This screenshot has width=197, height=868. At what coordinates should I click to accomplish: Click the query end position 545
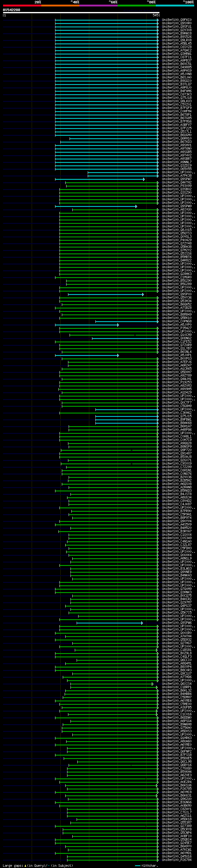click(x=155, y=15)
